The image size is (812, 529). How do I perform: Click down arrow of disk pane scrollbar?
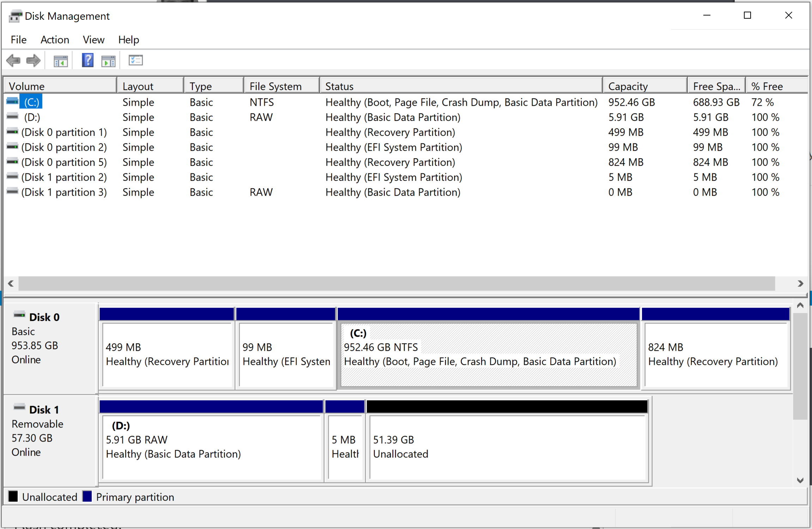pyautogui.click(x=800, y=480)
